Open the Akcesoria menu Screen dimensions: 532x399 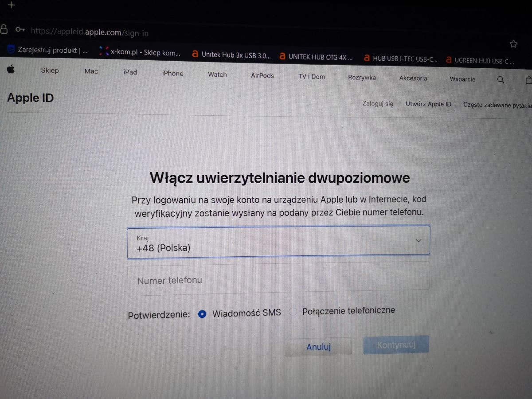[x=413, y=78]
